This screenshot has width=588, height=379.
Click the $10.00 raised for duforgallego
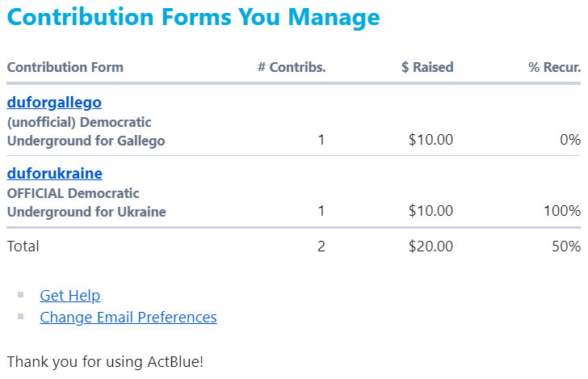[x=430, y=140]
